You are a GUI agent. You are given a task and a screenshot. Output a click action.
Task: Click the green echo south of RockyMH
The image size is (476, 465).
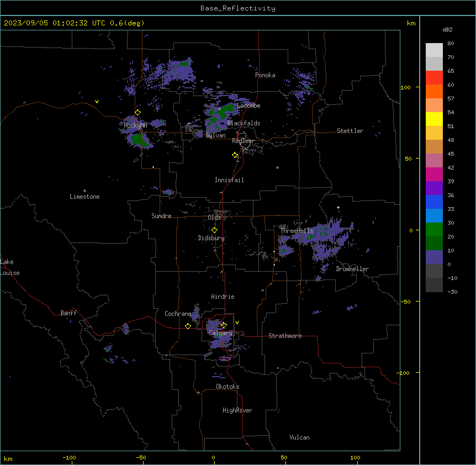tap(139, 140)
